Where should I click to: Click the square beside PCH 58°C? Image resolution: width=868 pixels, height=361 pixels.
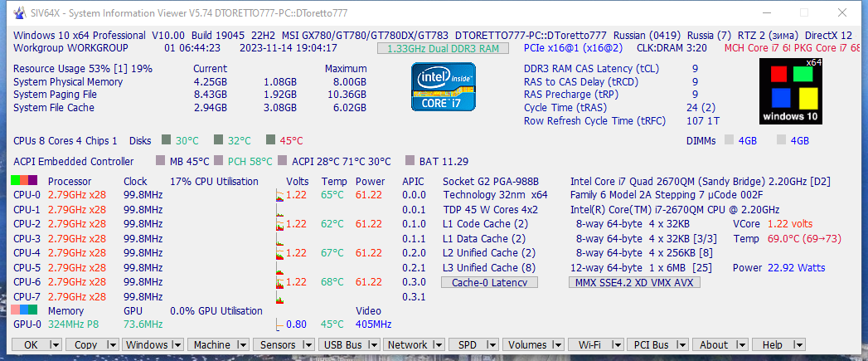pos(219,161)
